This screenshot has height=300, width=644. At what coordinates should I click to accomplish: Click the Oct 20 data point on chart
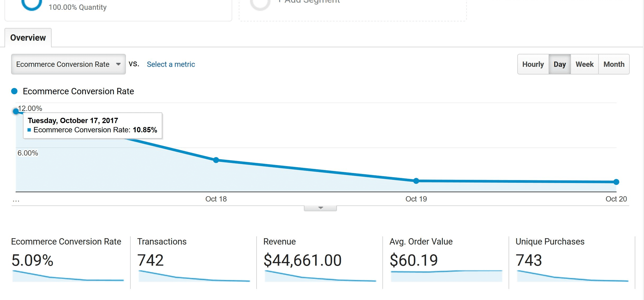pos(616,182)
